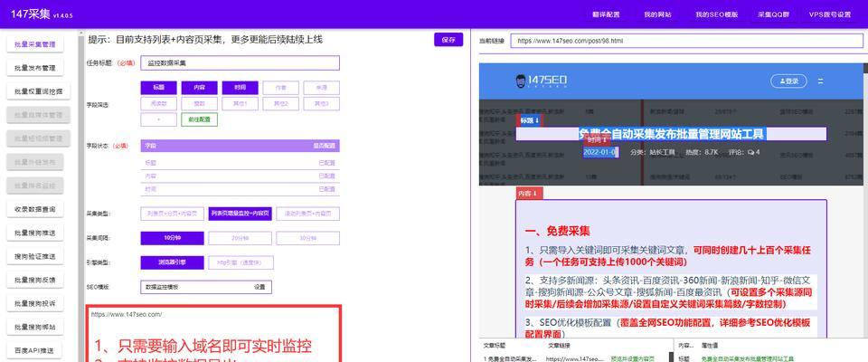Click the 预览并设置内容页 link in article list

(632, 358)
